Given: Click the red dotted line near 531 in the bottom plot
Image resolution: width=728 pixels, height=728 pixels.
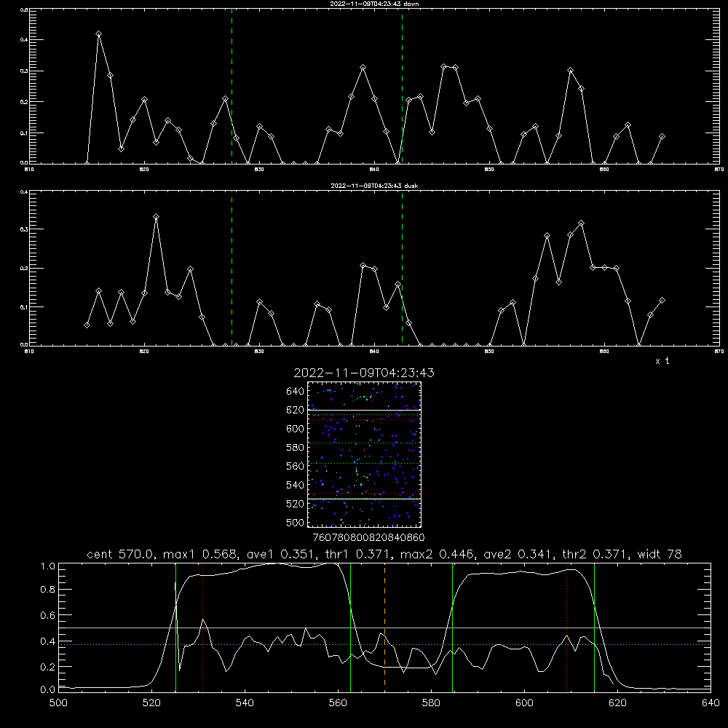Looking at the screenshot, I should tap(203, 627).
